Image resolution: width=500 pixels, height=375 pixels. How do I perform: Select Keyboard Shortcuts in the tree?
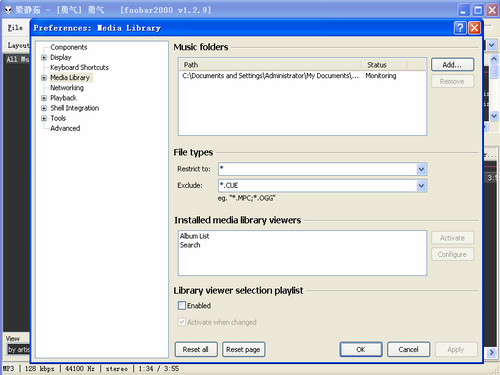79,67
